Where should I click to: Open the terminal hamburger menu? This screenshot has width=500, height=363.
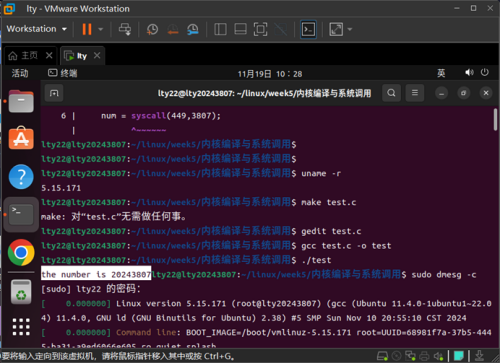(415, 93)
